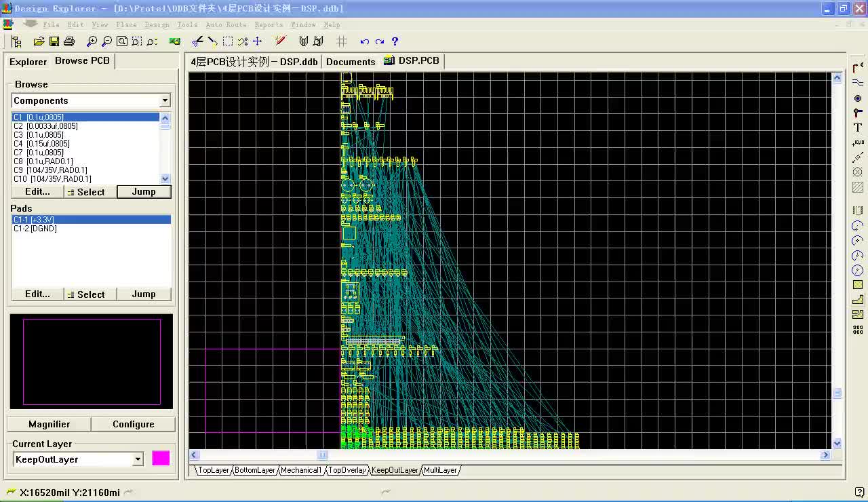
Task: Click Edit under the Pads list
Action: coord(37,294)
